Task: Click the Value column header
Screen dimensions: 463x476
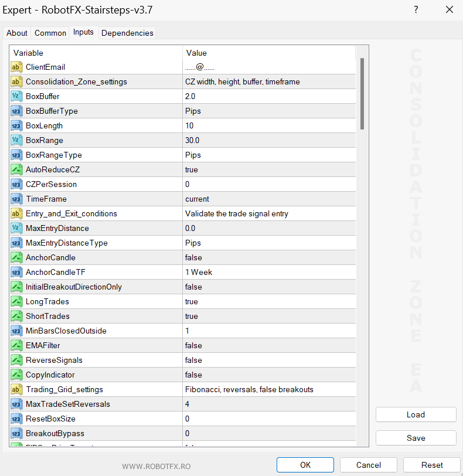Action: (x=269, y=53)
